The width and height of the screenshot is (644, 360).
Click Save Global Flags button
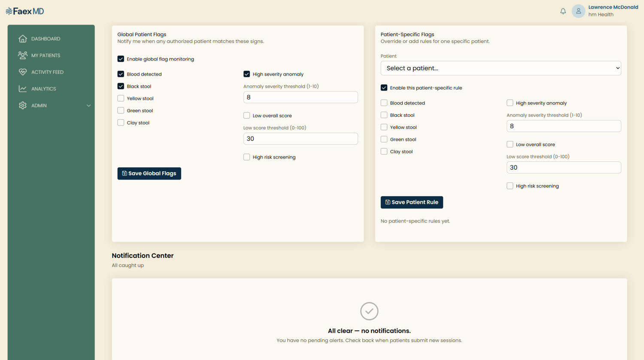[x=149, y=174]
